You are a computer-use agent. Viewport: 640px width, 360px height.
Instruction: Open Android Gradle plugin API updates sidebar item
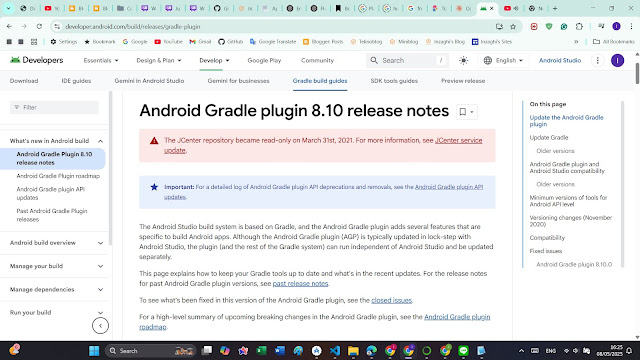point(51,193)
